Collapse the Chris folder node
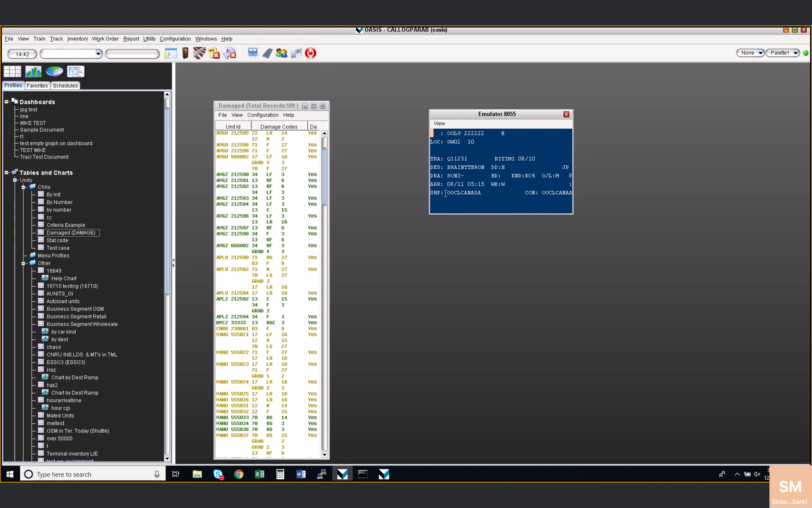This screenshot has height=508, width=812. click(x=23, y=187)
